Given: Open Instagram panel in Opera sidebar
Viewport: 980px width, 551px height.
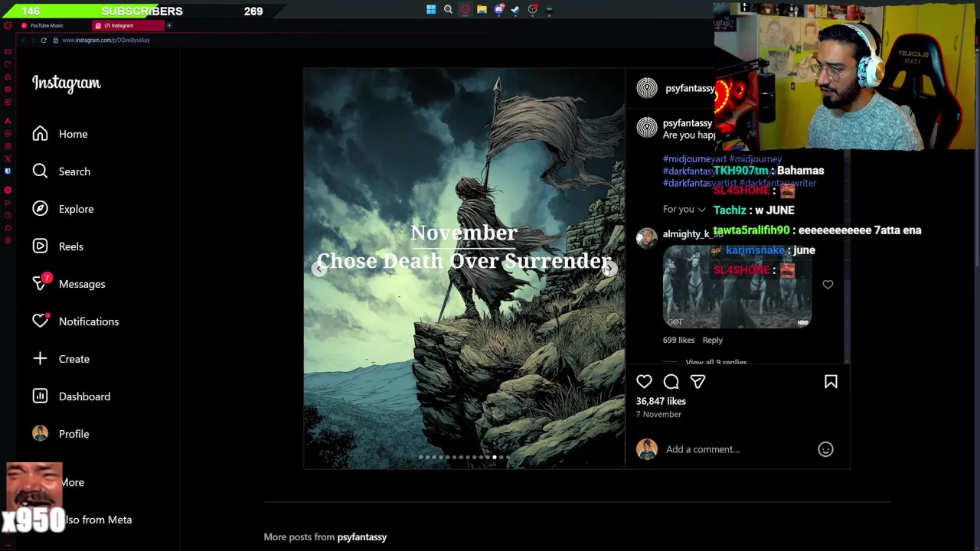Looking at the screenshot, I should point(8,146).
